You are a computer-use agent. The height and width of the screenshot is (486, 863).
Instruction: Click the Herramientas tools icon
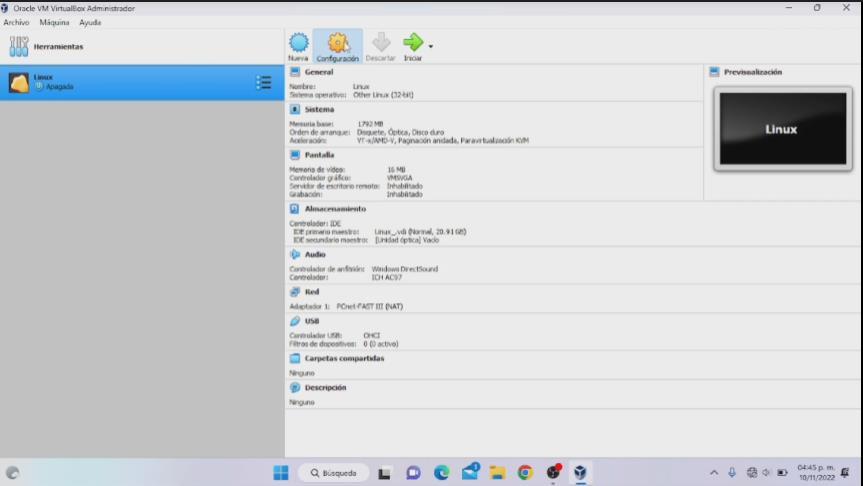click(18, 47)
